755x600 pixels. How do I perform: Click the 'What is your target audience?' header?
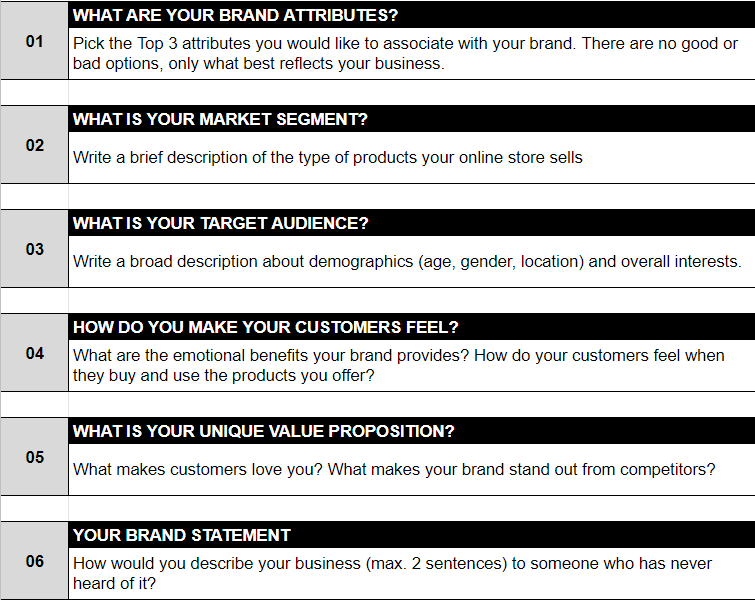pyautogui.click(x=412, y=223)
